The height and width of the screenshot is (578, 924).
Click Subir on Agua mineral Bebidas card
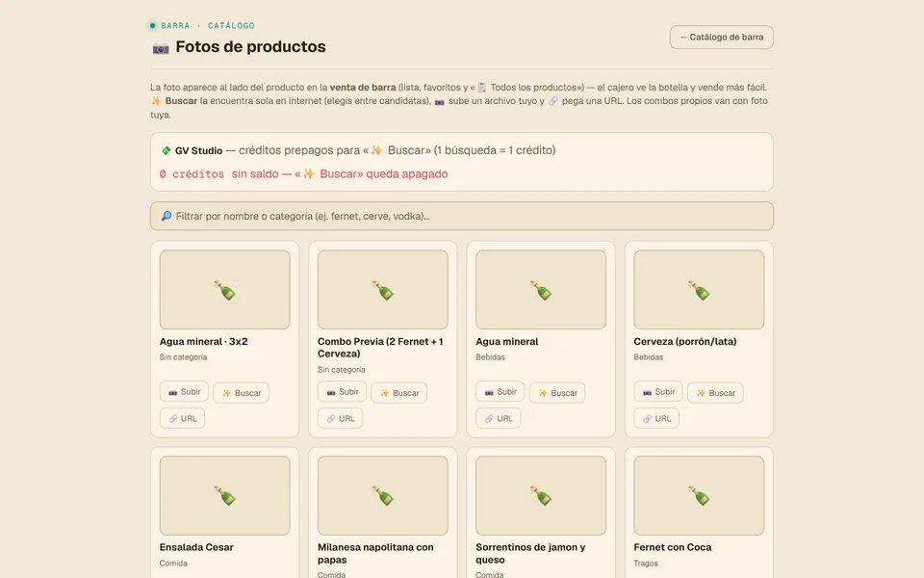500,392
